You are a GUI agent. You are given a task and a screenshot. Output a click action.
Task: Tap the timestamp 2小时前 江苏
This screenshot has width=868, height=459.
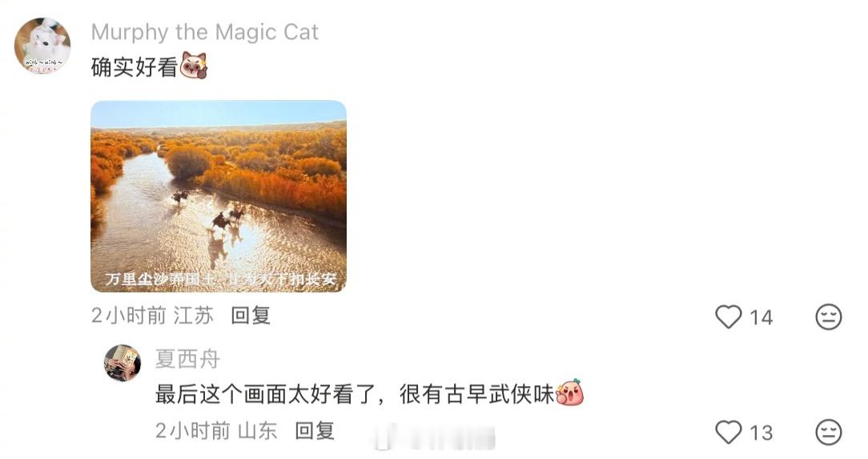tap(153, 316)
